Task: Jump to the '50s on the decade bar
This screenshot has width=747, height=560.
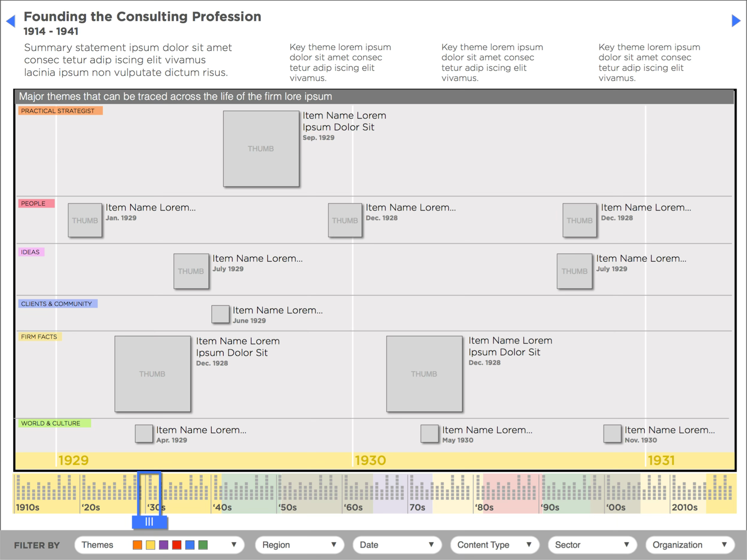Action: [288, 507]
